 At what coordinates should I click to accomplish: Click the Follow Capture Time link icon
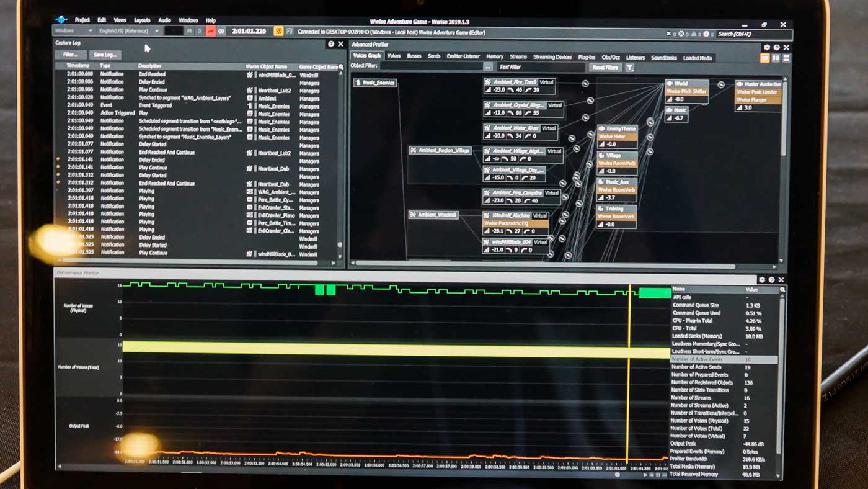(x=222, y=30)
